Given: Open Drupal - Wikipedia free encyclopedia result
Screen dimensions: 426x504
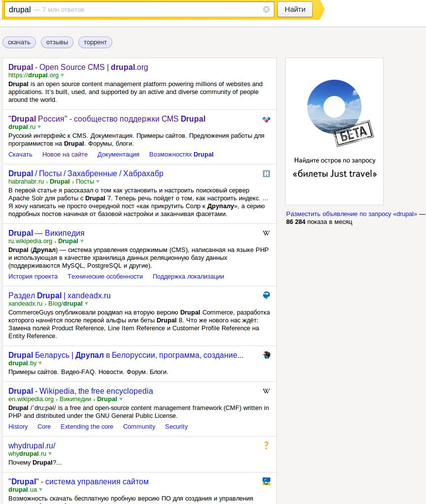Looking at the screenshot, I should pos(81,391).
